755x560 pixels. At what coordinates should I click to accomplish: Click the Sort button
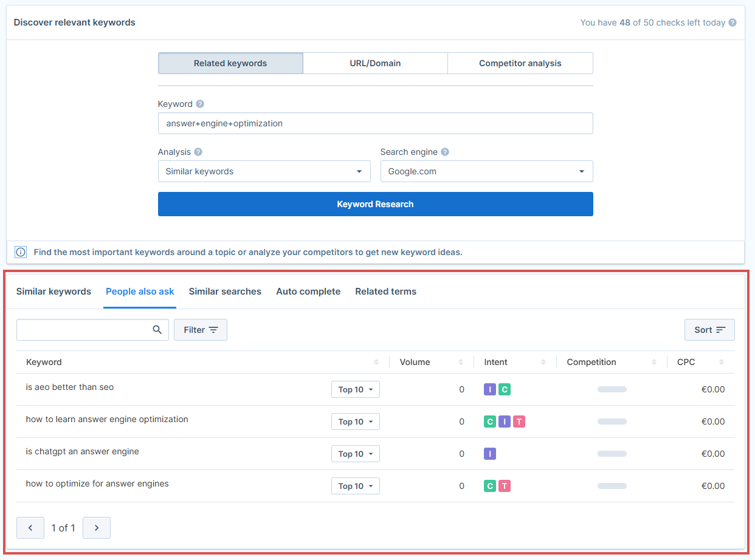pyautogui.click(x=709, y=330)
